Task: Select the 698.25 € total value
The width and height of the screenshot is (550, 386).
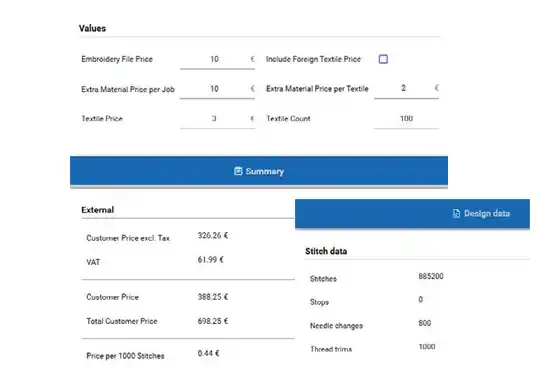Action: tap(213, 321)
